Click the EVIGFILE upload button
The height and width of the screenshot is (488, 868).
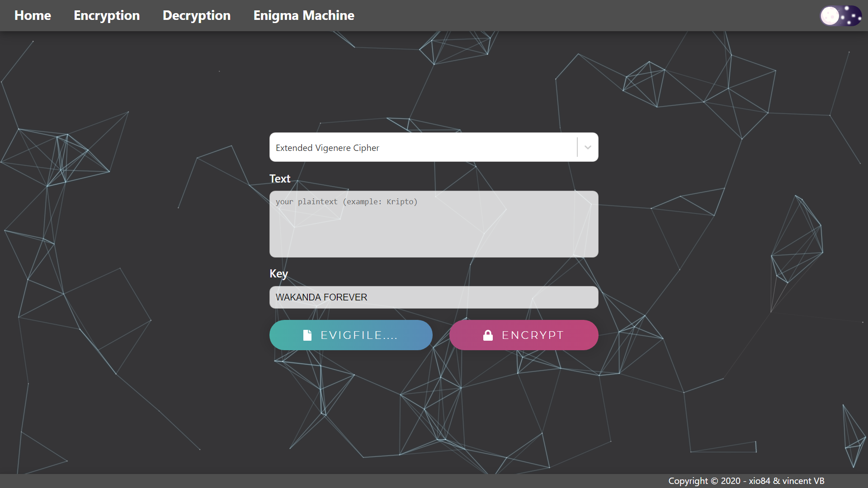coord(351,335)
